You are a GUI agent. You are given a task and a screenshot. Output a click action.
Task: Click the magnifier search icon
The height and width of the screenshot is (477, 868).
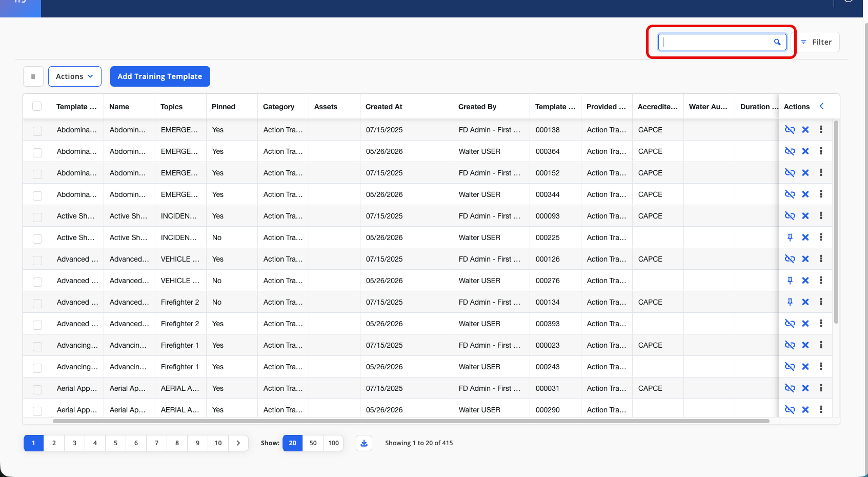pyautogui.click(x=777, y=42)
